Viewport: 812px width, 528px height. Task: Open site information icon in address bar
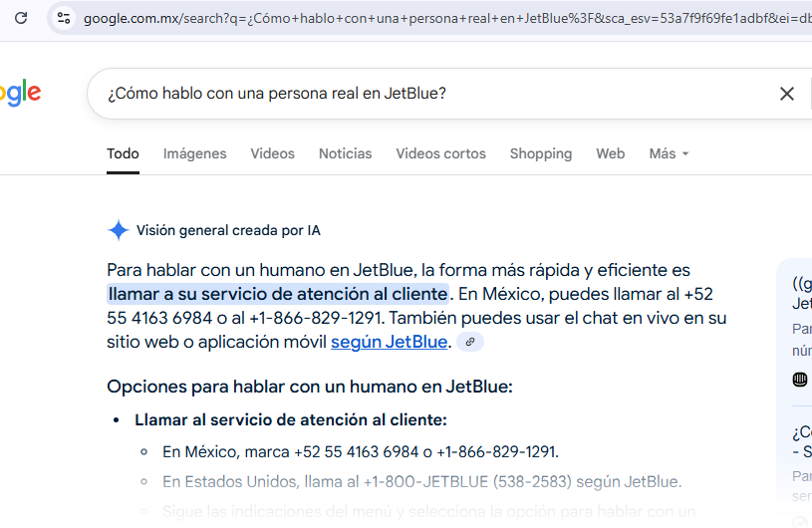click(x=64, y=18)
